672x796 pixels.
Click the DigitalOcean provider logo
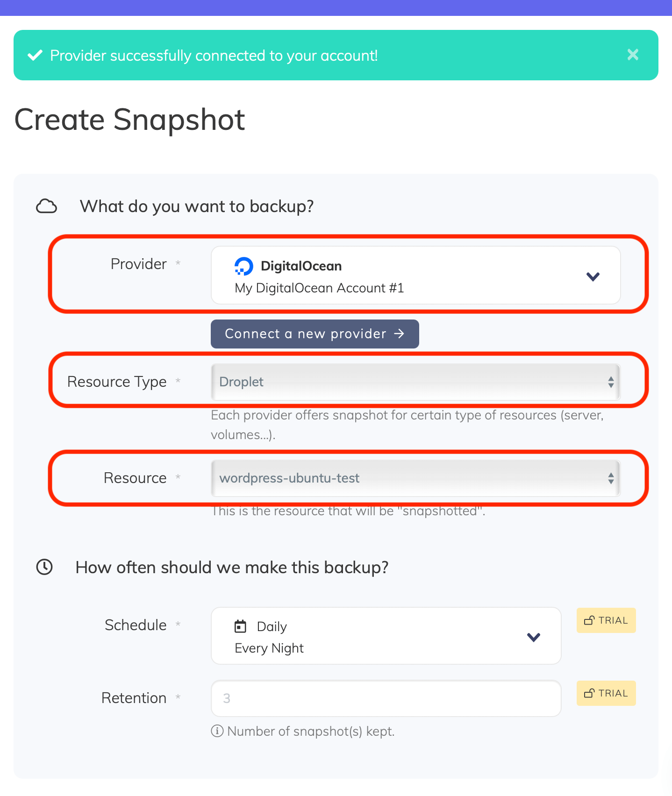[243, 266]
